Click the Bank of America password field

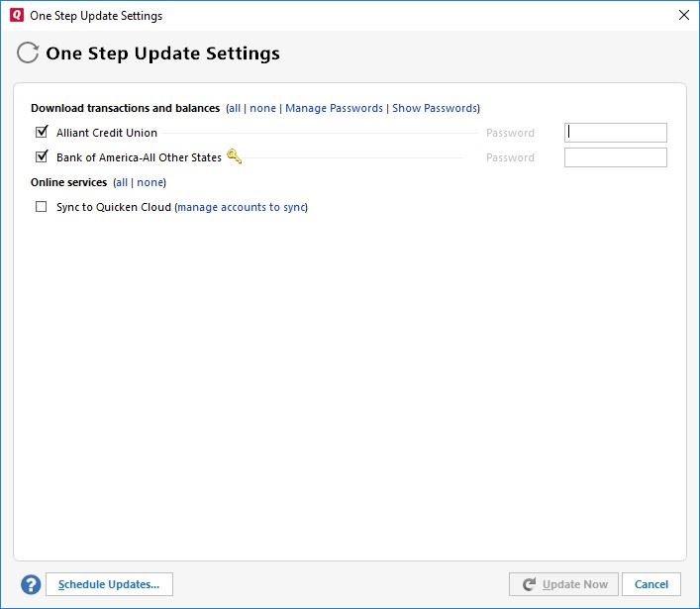click(x=615, y=157)
